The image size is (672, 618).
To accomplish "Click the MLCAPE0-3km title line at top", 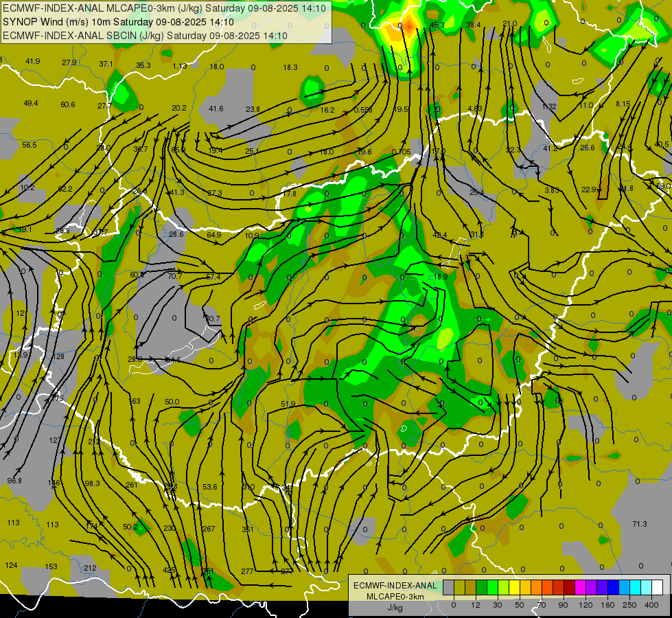I will (x=164, y=8).
